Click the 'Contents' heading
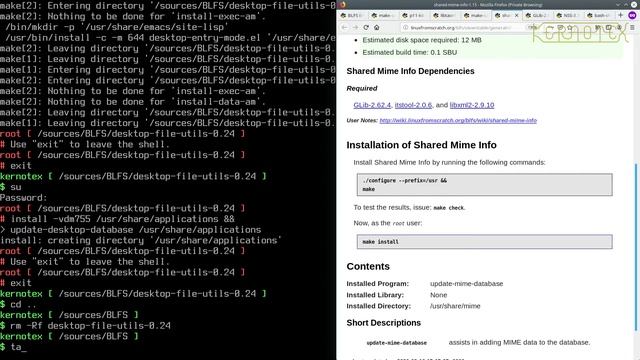640x360 pixels. tap(368, 267)
